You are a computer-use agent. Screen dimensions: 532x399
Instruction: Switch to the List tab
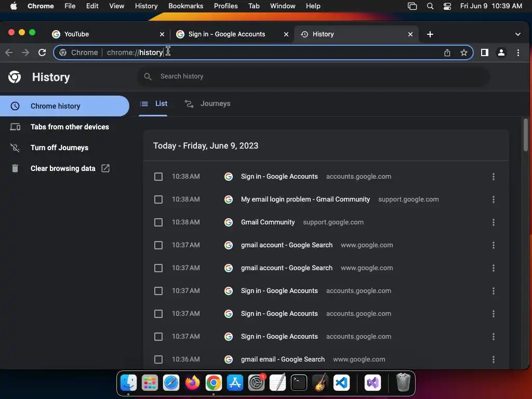(x=153, y=104)
